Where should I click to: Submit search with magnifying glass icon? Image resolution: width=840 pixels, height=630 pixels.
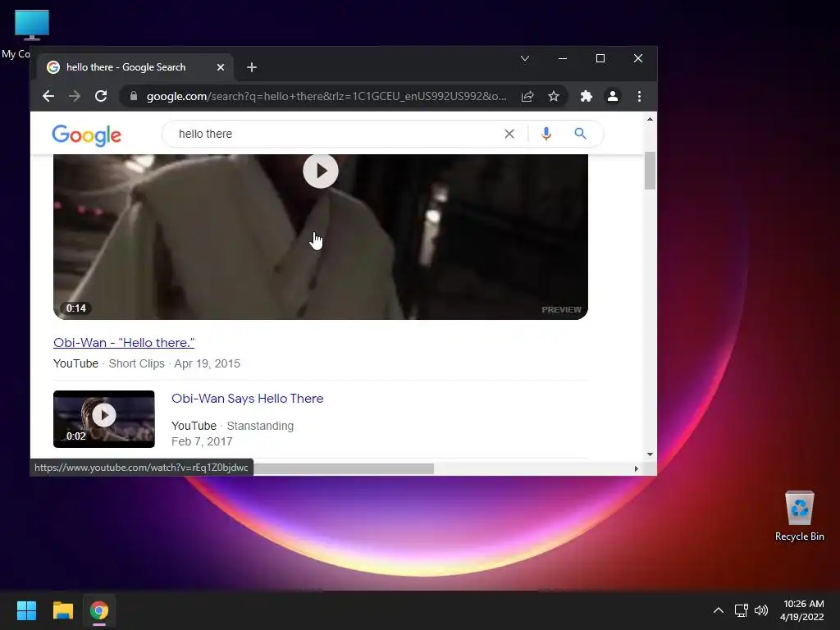[x=580, y=134]
